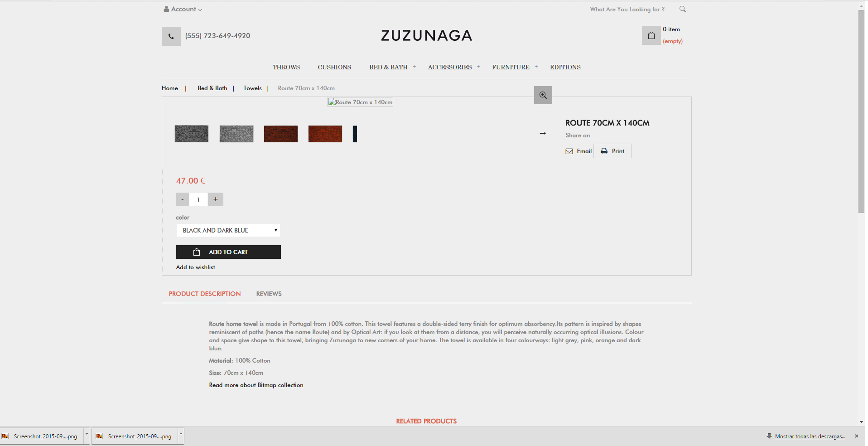Select the light grey towel thumbnail

[236, 134]
